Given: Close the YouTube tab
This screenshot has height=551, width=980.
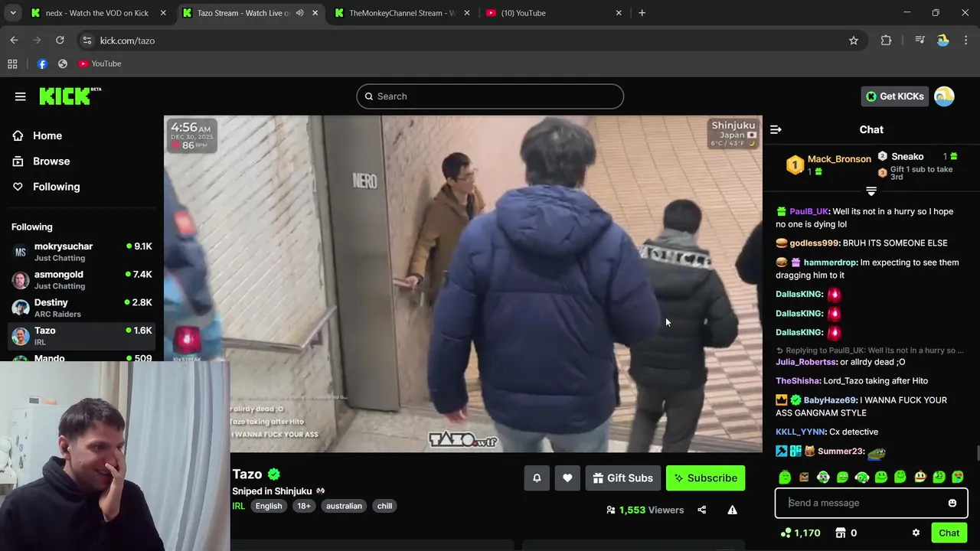Looking at the screenshot, I should (x=619, y=13).
